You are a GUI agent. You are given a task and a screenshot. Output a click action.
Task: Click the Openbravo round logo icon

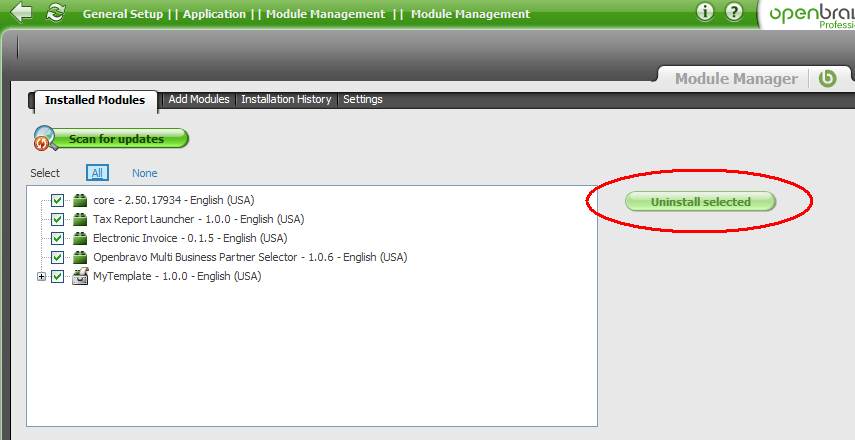(x=827, y=79)
